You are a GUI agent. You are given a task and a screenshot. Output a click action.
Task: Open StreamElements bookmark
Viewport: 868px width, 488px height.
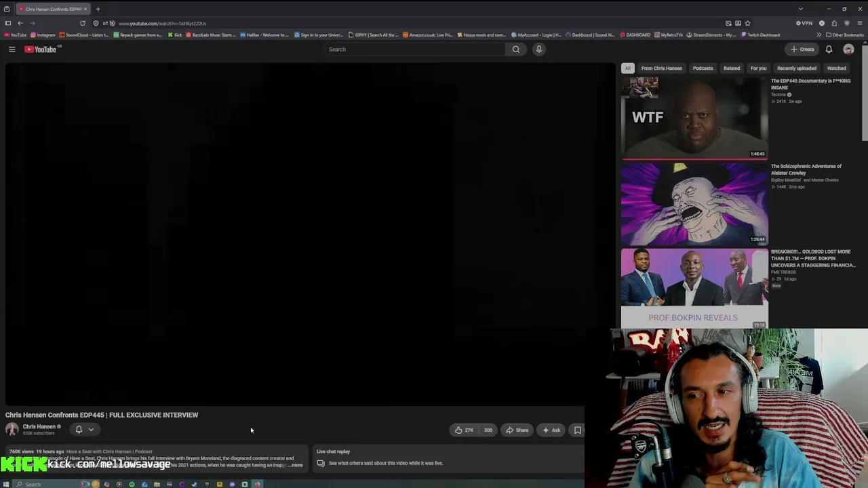tap(711, 35)
